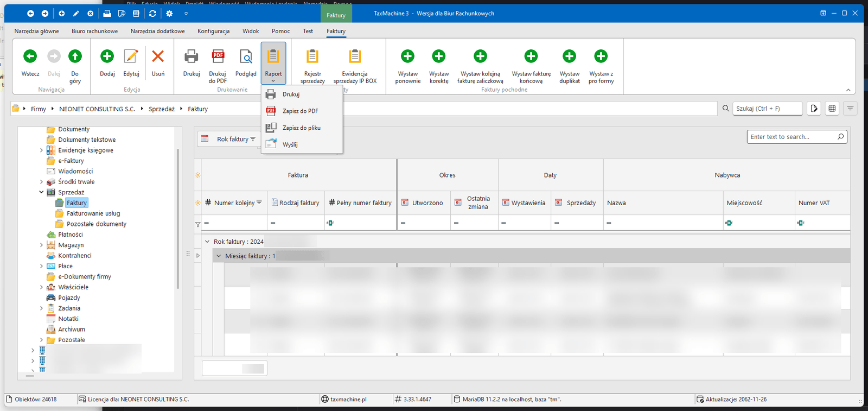Open Rejestr sprzedaży report
The image size is (868, 411).
(x=312, y=56)
